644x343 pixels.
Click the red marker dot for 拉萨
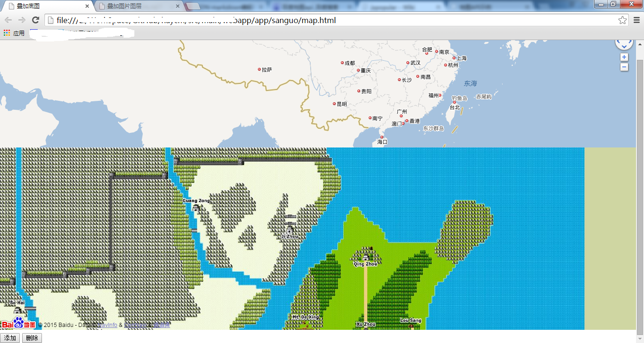click(x=259, y=69)
